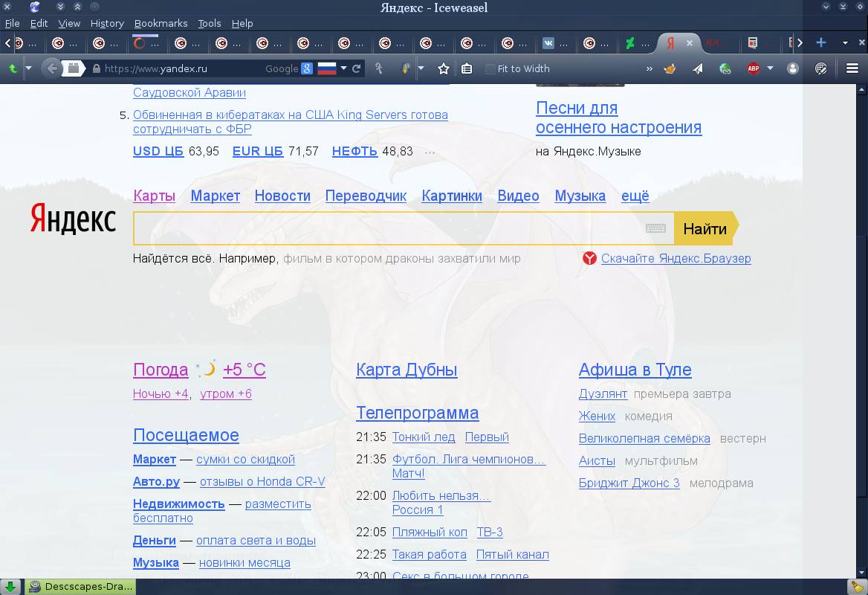Show the list-all-tabs dropdown
The width and height of the screenshot is (868, 595).
coord(845,42)
